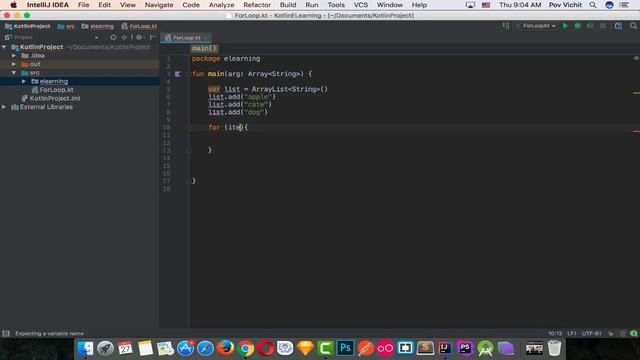This screenshot has height=360, width=640.
Task: Change the LF line separator in status bar
Action: [x=572, y=333]
